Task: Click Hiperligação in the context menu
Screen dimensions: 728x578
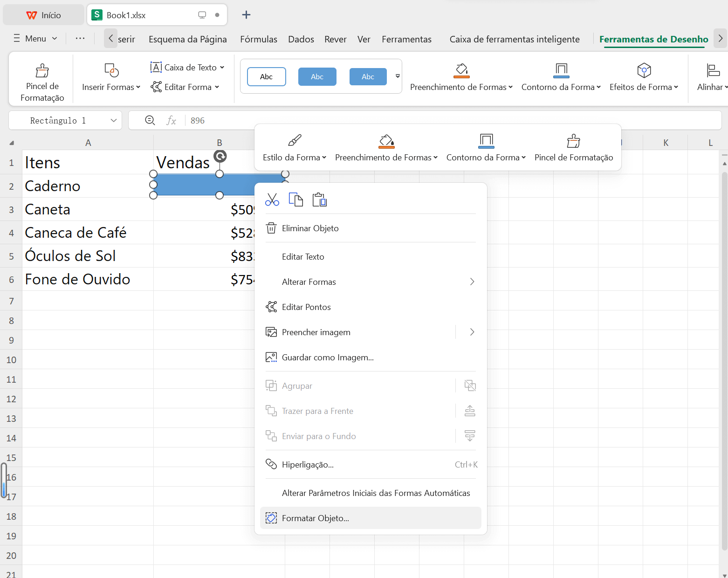Action: (308, 465)
